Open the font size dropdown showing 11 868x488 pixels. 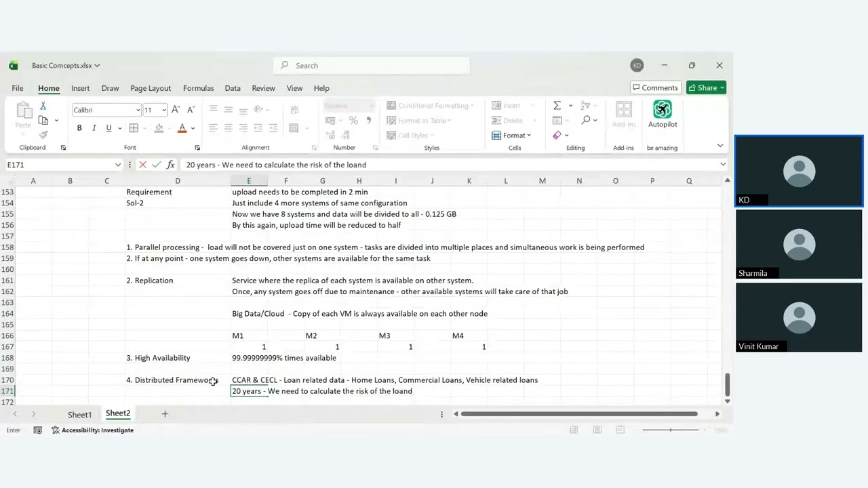click(x=163, y=110)
